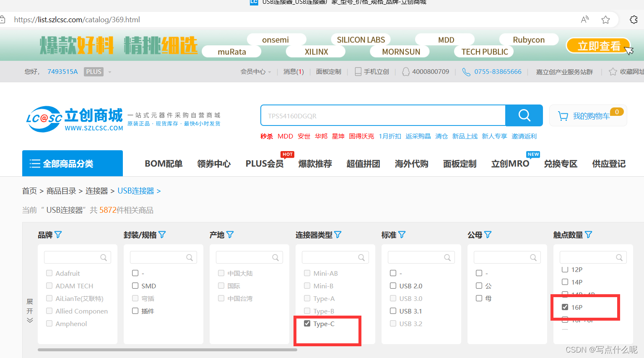Open the PLUS account dropdown arrow

pos(110,72)
